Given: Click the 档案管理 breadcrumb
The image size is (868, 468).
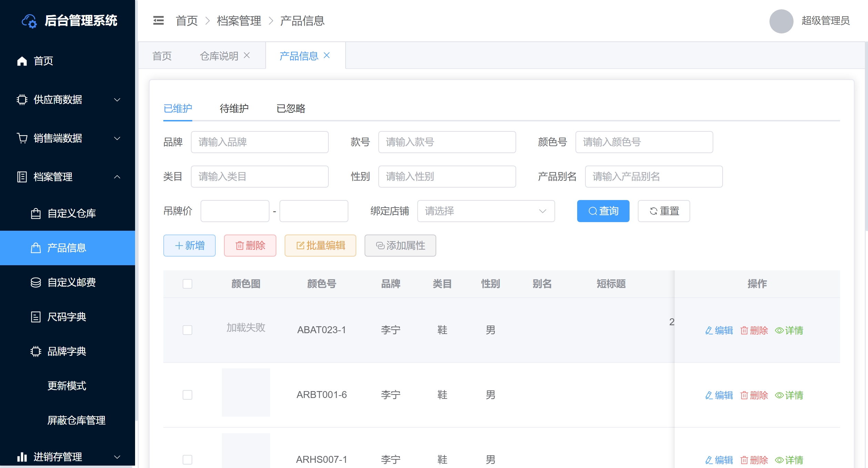Looking at the screenshot, I should tap(239, 21).
